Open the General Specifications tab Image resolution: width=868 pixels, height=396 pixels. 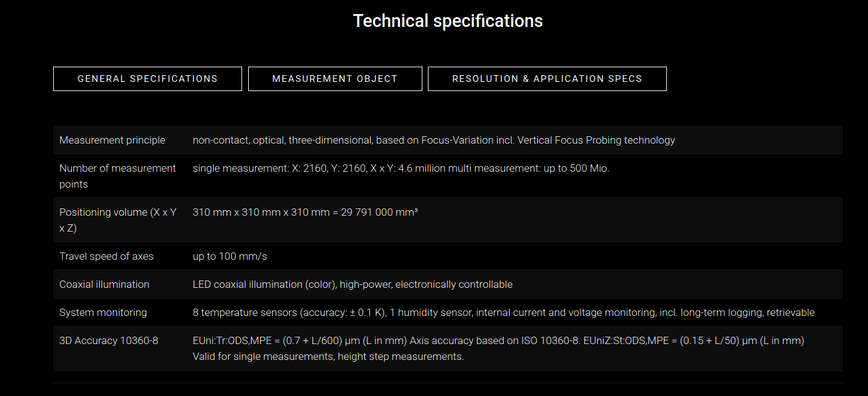[x=147, y=79]
